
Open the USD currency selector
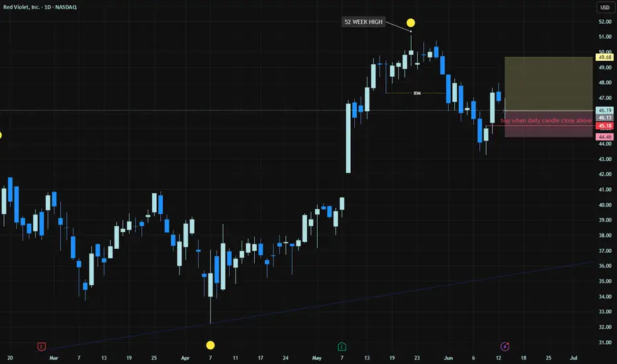click(x=605, y=7)
